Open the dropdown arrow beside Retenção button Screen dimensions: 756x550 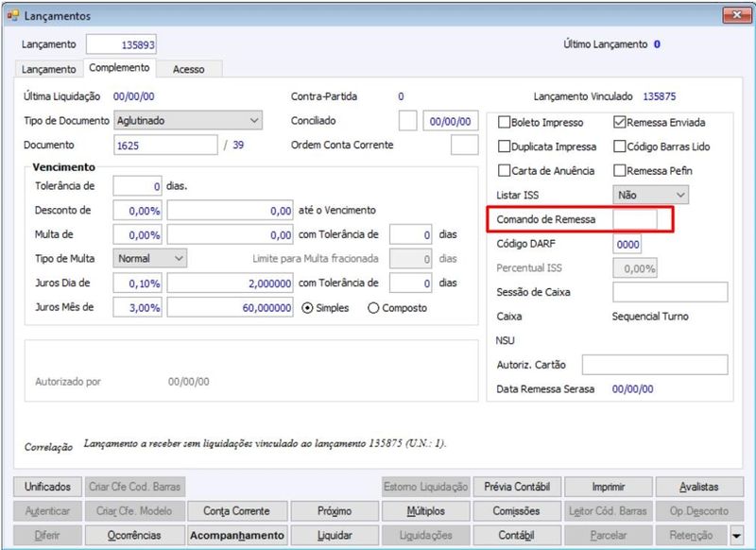click(x=736, y=536)
